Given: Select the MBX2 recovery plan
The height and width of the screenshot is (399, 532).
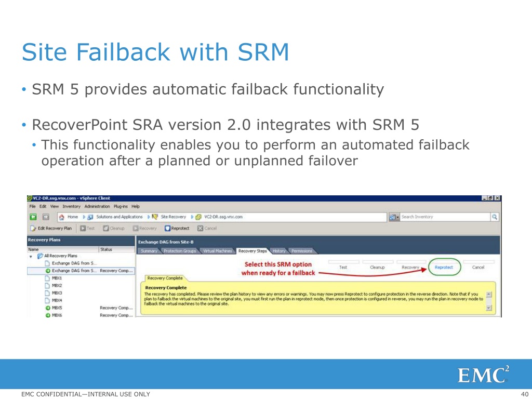Looking at the screenshot, I should [54, 286].
